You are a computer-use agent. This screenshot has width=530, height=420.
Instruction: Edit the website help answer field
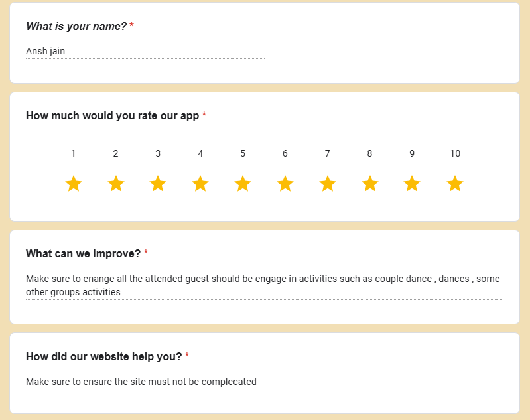pos(145,382)
